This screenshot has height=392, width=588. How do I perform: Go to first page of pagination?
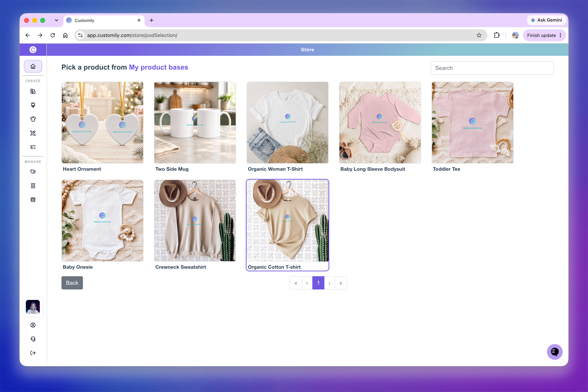click(x=296, y=283)
